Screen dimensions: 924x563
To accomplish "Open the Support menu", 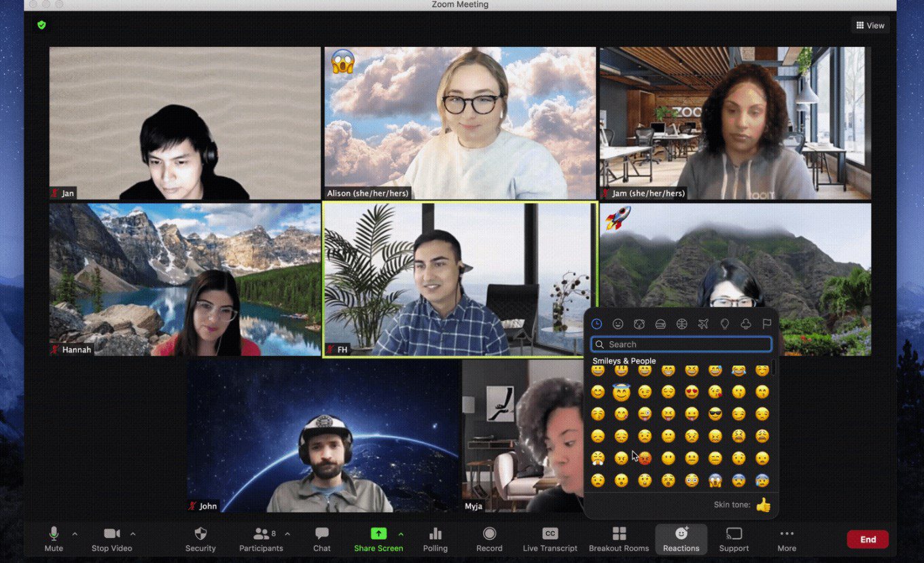I will point(733,539).
